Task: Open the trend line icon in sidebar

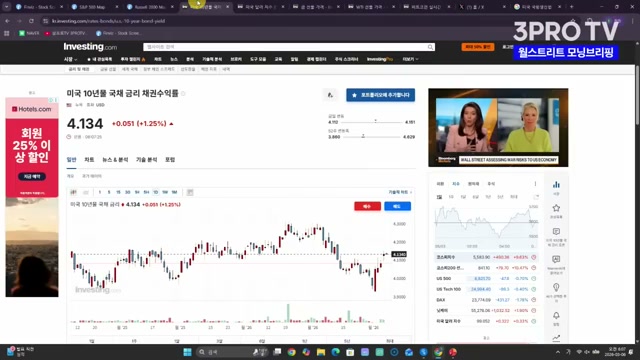Action: tap(556, 338)
